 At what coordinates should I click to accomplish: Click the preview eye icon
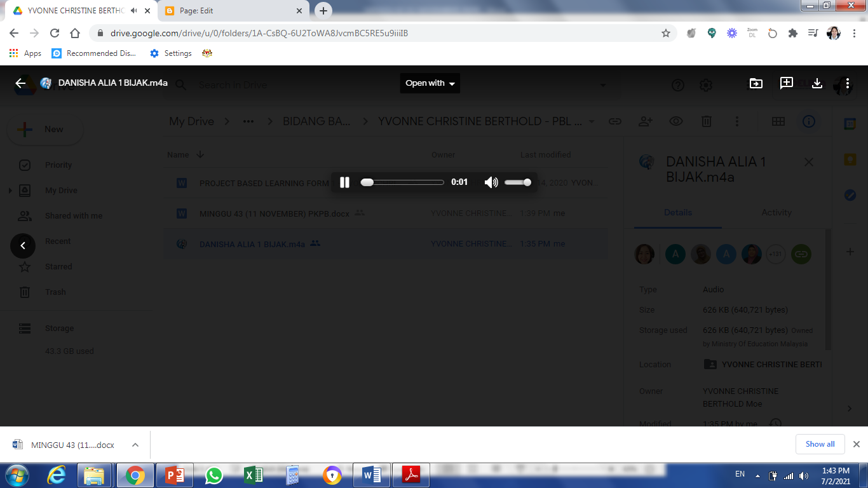(676, 121)
